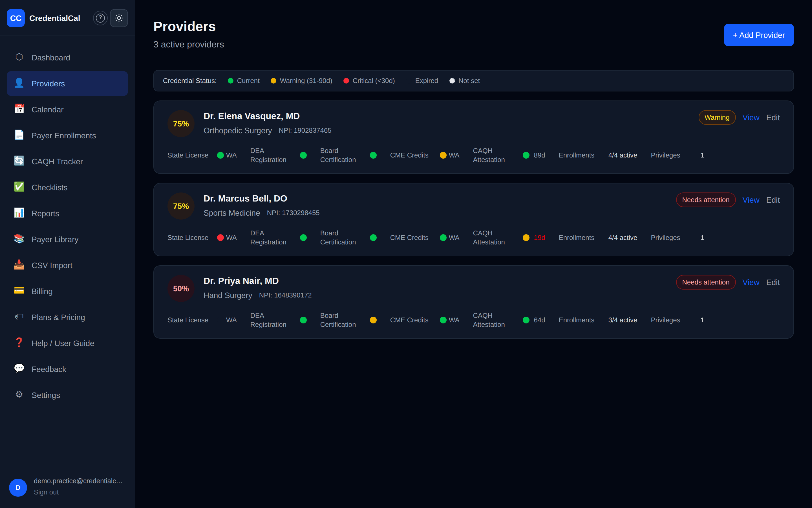Open the help question-mark icon in header
The width and height of the screenshot is (812, 508).
pyautogui.click(x=100, y=18)
